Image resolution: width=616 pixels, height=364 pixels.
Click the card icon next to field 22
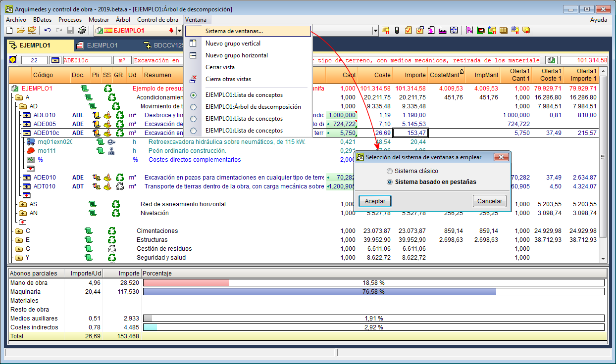[x=55, y=60]
